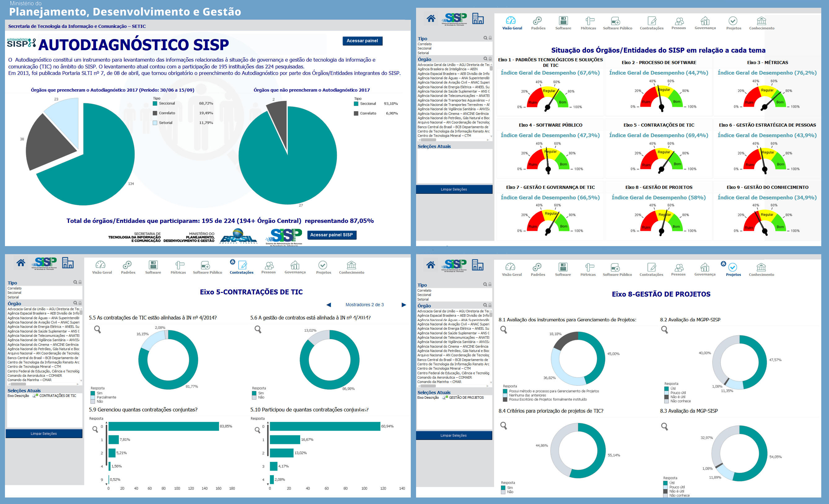
Task: Open Visão Geral icon in Eixo 5 panel
Action: tap(100, 265)
